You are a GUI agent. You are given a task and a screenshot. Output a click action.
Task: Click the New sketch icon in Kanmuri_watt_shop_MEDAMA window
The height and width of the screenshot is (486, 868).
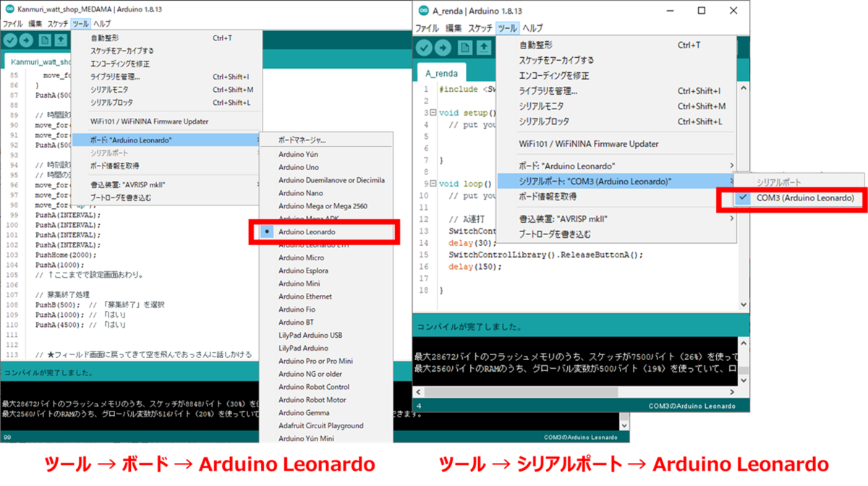click(x=45, y=40)
